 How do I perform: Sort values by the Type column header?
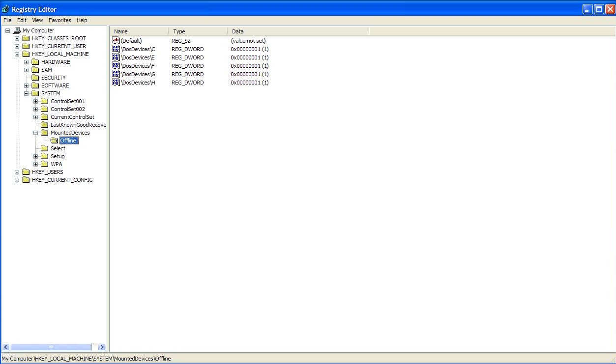(x=198, y=31)
